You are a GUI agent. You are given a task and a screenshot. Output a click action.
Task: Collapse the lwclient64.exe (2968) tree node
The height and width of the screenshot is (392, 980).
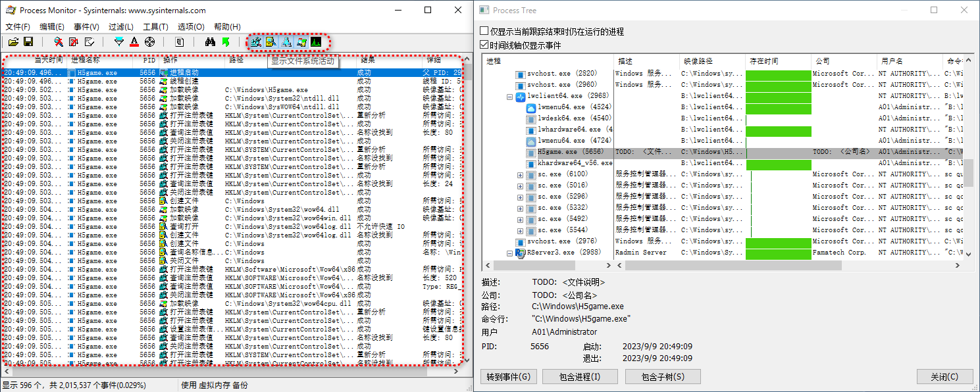point(510,96)
